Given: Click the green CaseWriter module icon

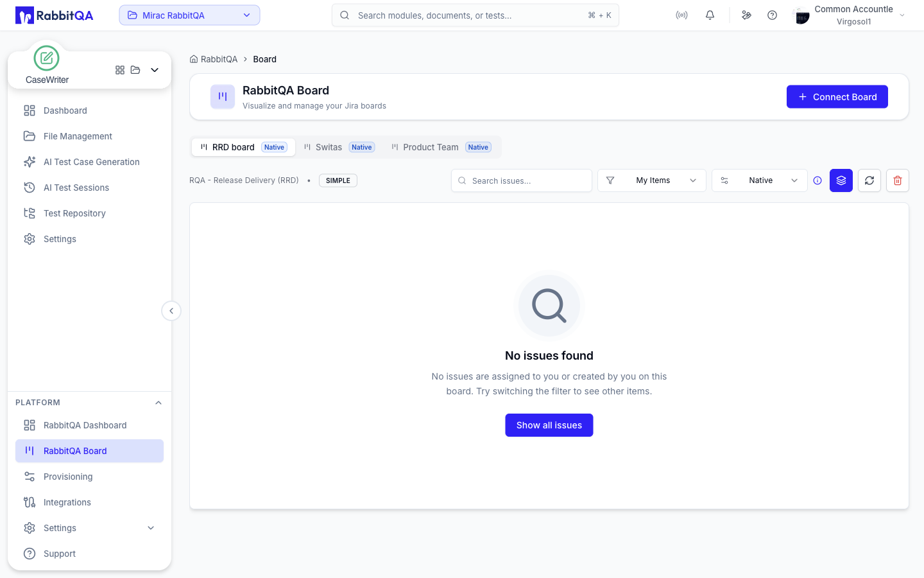Looking at the screenshot, I should [46, 58].
